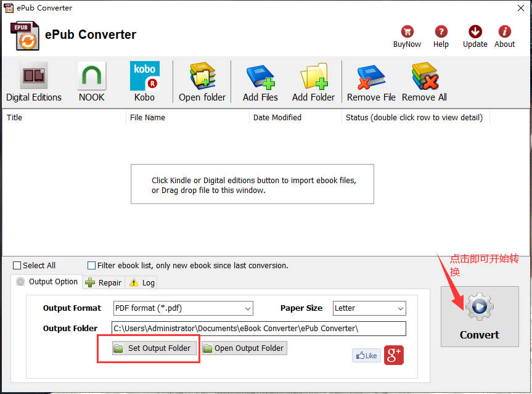Open the Log tab
The width and height of the screenshot is (532, 394).
pyautogui.click(x=142, y=282)
